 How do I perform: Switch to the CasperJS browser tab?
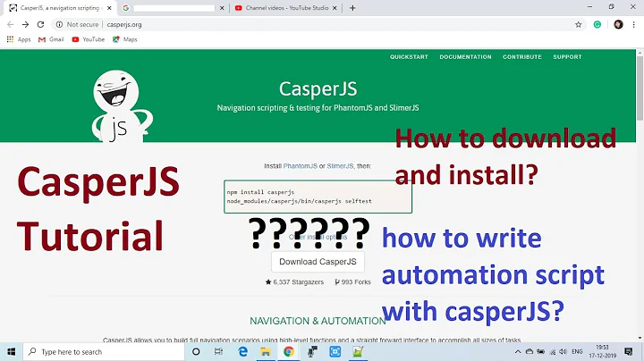pyautogui.click(x=60, y=8)
